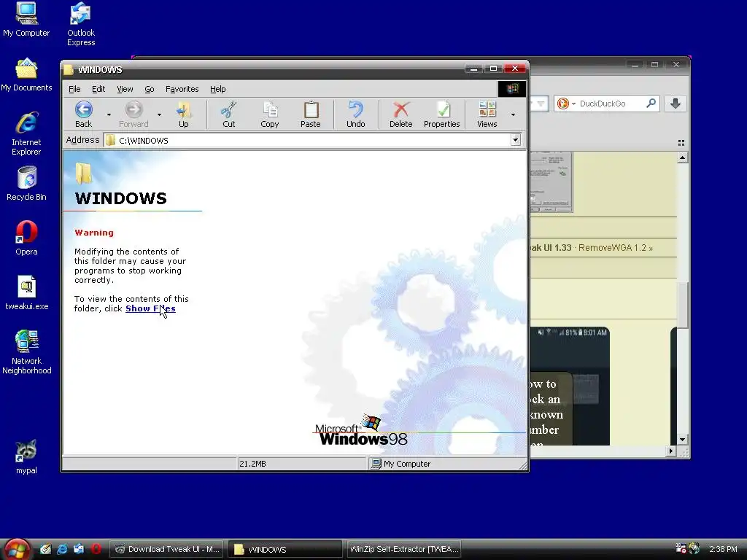Click the screenshot thumbnail in browser page
747x560 pixels.
pyautogui.click(x=551, y=182)
